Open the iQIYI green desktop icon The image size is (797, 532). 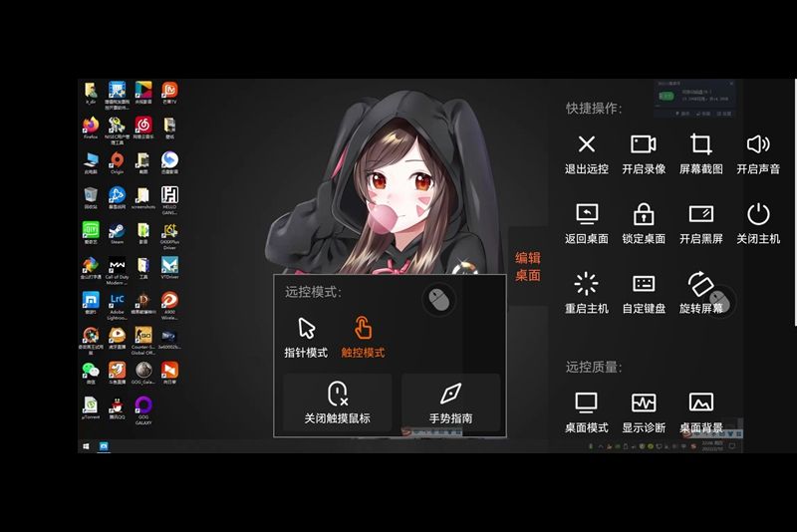(91, 233)
